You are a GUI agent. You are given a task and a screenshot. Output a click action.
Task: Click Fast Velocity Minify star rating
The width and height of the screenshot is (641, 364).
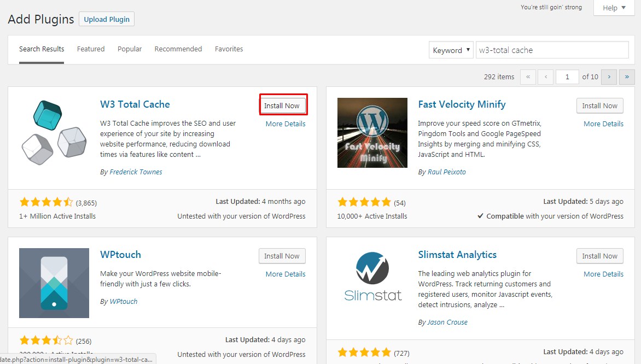click(364, 202)
